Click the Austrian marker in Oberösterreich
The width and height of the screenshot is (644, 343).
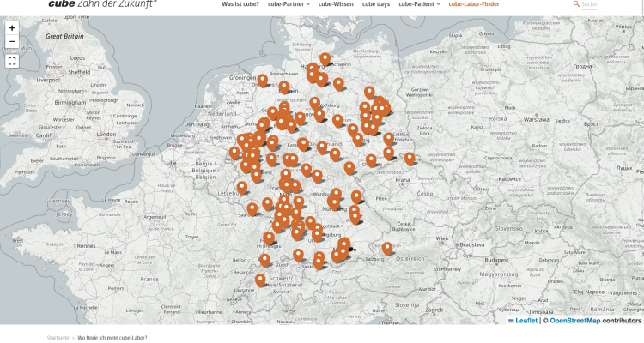click(387, 249)
